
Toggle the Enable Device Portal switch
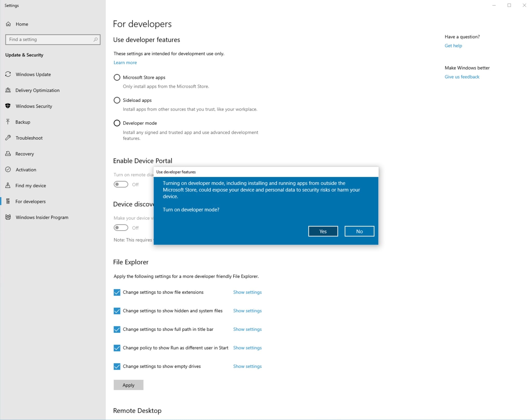pyautogui.click(x=121, y=184)
